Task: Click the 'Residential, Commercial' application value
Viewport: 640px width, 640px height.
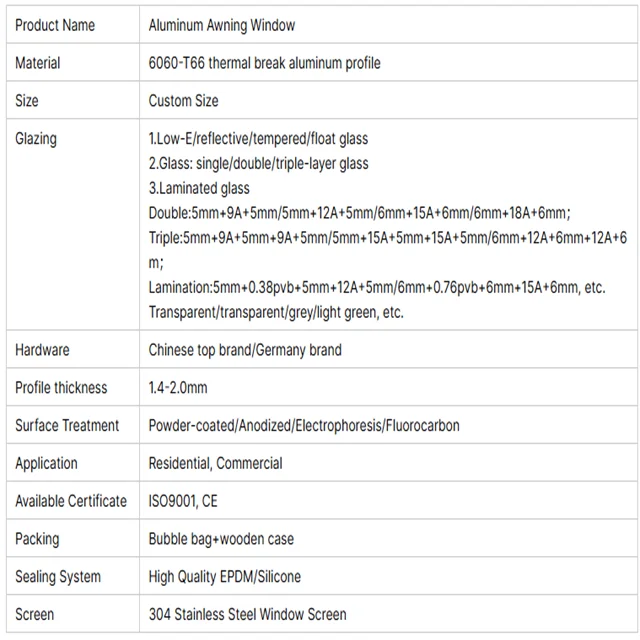Action: coord(215,464)
